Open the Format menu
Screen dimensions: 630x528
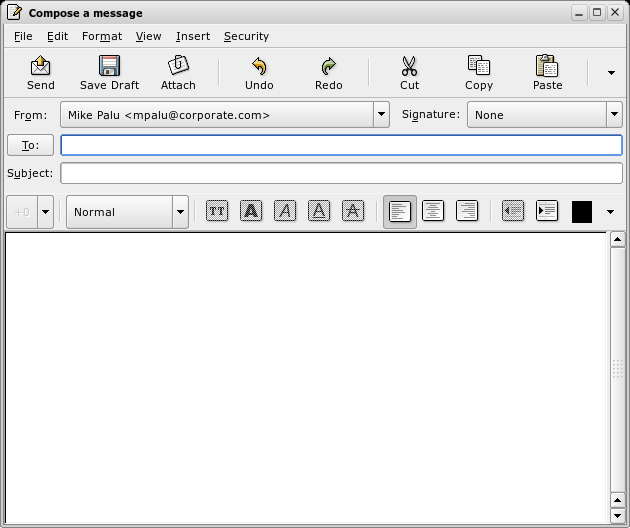(x=101, y=36)
